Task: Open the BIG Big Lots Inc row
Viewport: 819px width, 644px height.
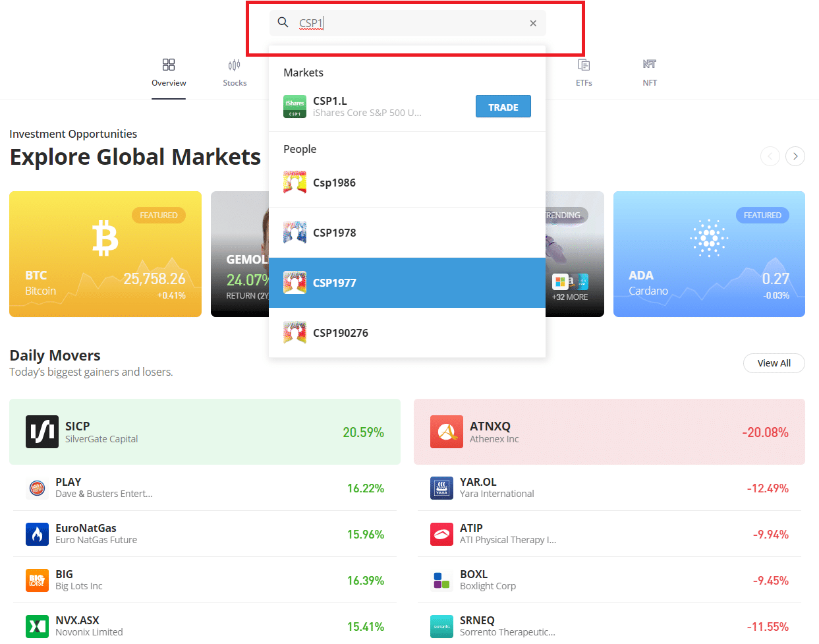Action: 205,580
